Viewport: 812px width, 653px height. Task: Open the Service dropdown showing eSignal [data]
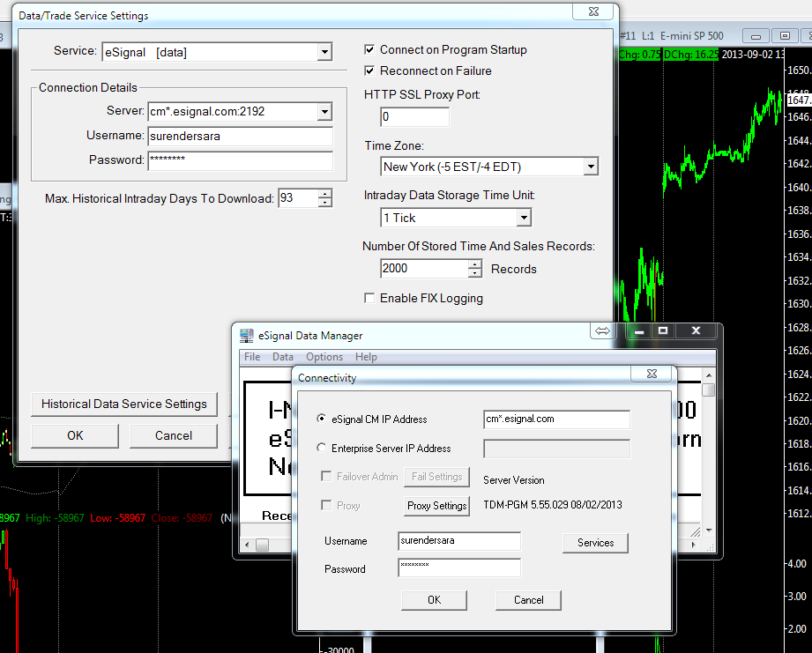click(324, 52)
